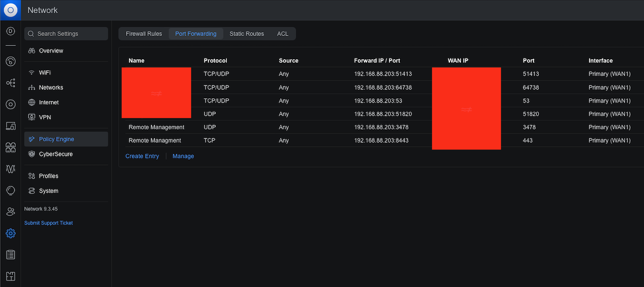644x287 pixels.
Task: Focus the Search Settings field
Action: pos(66,34)
